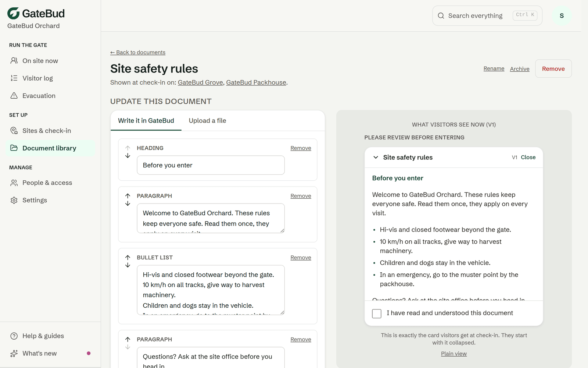Open the Visitor log list

[x=50, y=78]
